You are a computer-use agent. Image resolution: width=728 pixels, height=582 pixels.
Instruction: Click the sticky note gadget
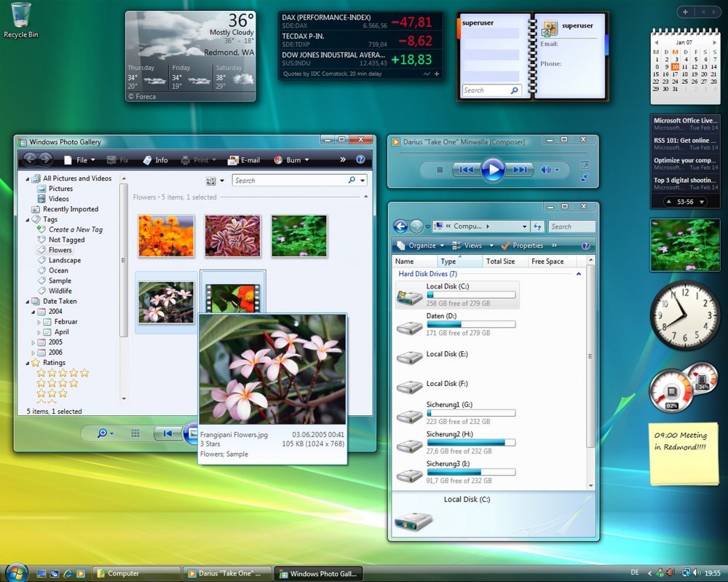click(683, 455)
